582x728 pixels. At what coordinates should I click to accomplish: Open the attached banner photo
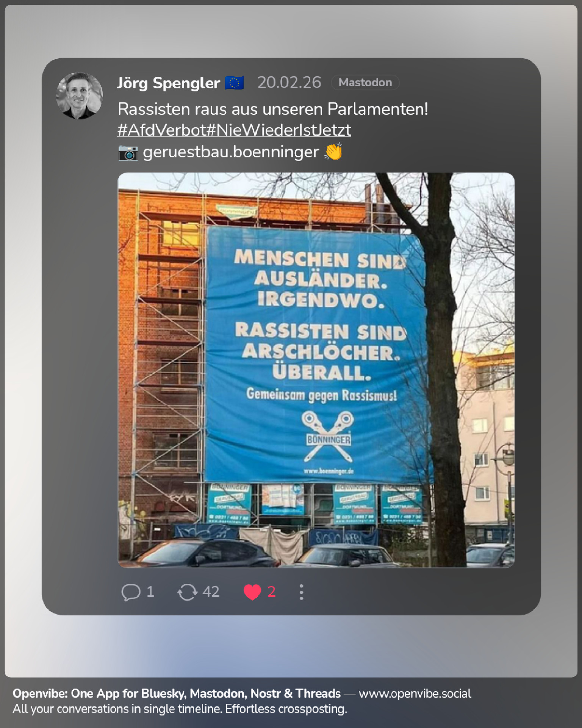point(316,370)
